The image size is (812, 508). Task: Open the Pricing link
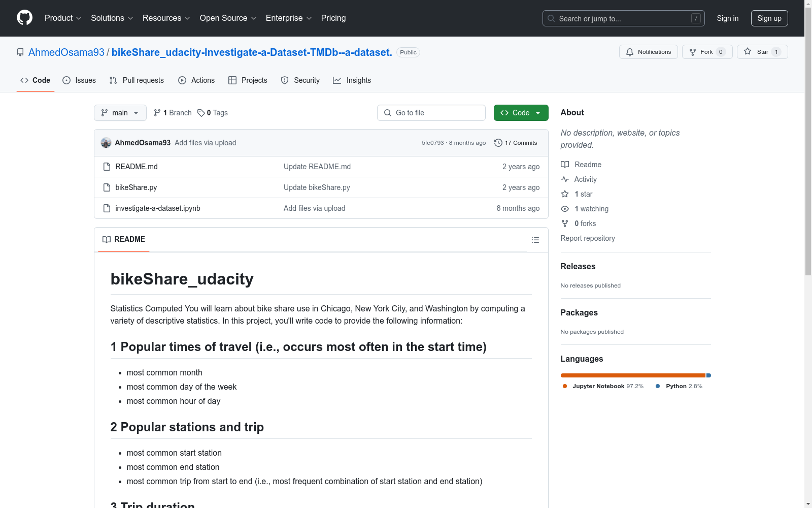coord(333,18)
